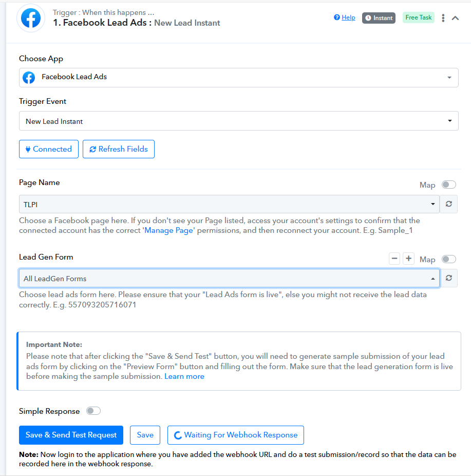Screen dimensions: 471x476
Task: Toggle the Map switch for Page Name
Action: (448, 185)
